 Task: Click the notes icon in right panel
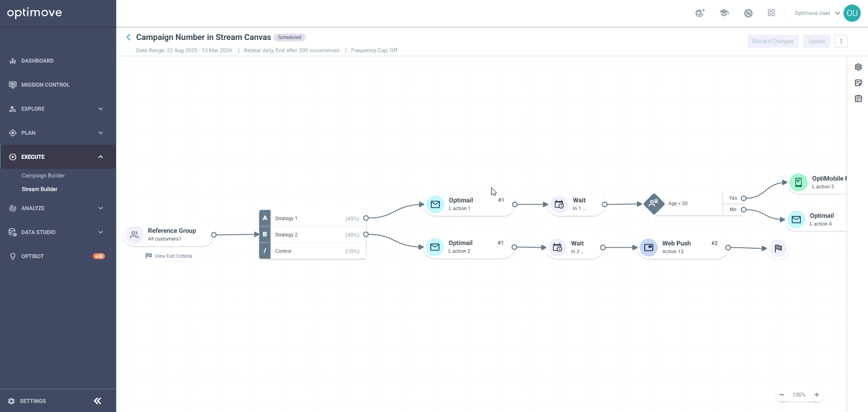point(858,83)
